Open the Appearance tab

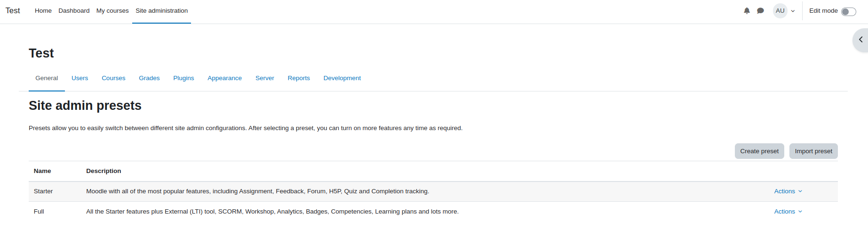[225, 78]
